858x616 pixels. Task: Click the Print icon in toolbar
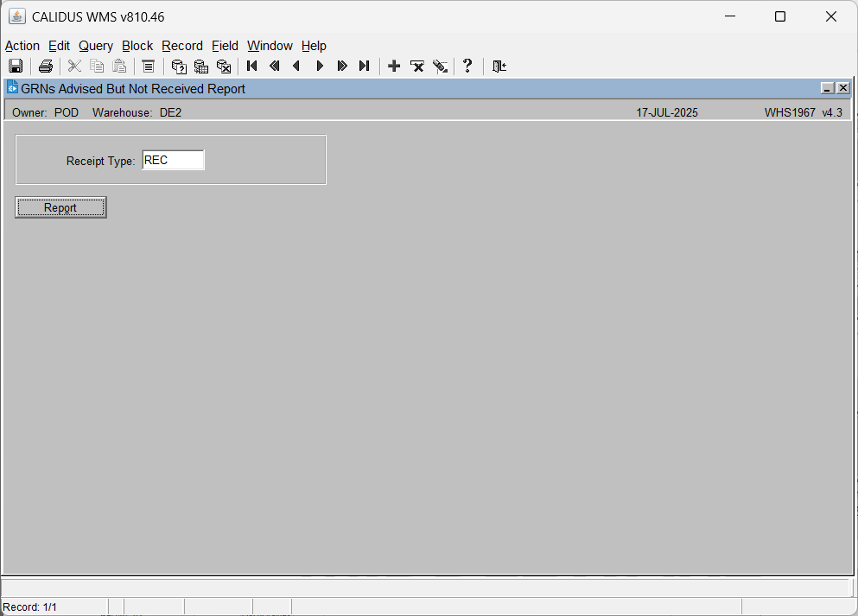pyautogui.click(x=46, y=67)
